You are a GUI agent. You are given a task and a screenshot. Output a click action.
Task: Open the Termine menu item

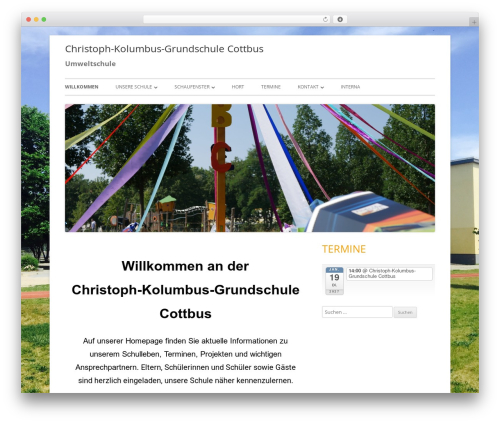(x=271, y=87)
